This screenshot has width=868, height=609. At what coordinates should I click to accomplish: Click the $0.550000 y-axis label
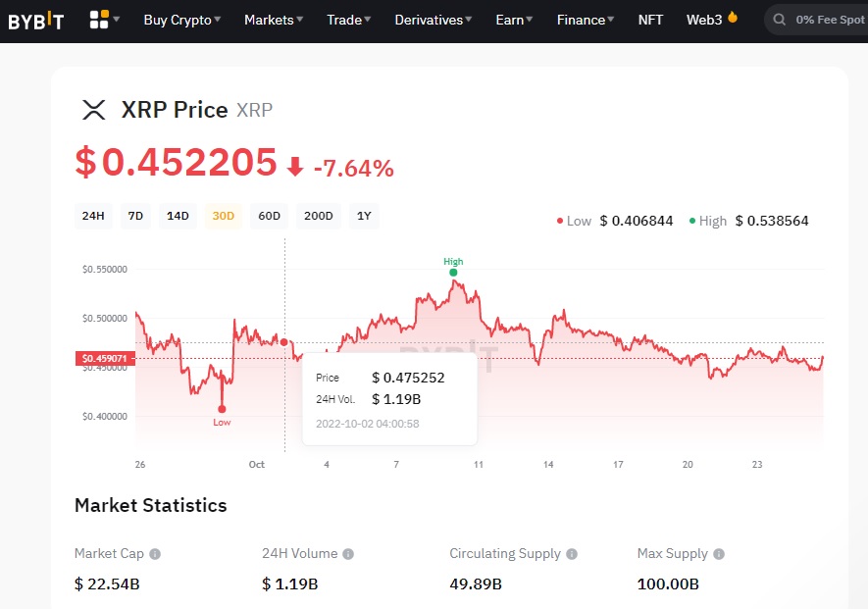click(105, 269)
